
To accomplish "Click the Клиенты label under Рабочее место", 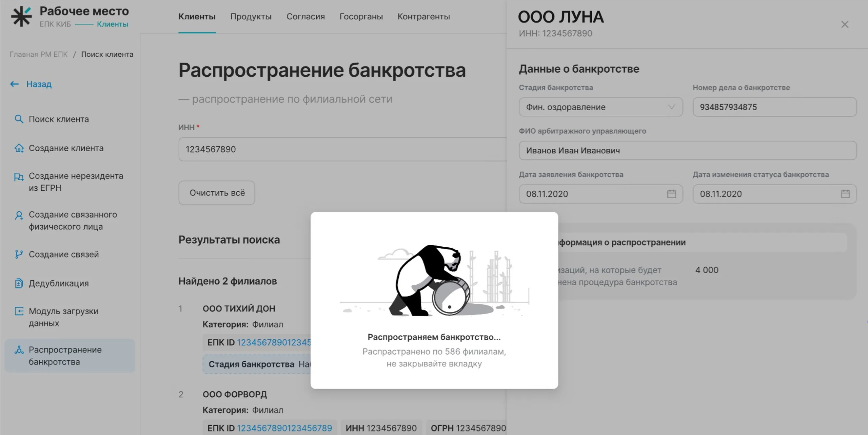I will click(113, 24).
